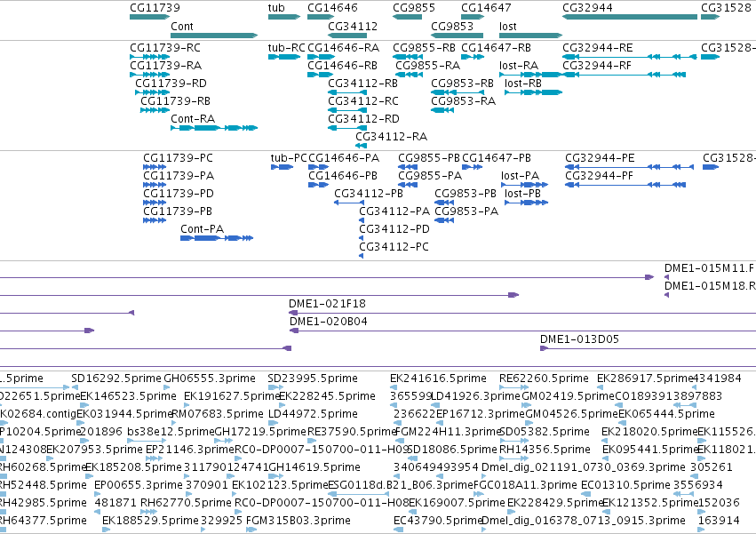Select protein CG9855-PB
The image size is (756, 534).
(x=408, y=167)
